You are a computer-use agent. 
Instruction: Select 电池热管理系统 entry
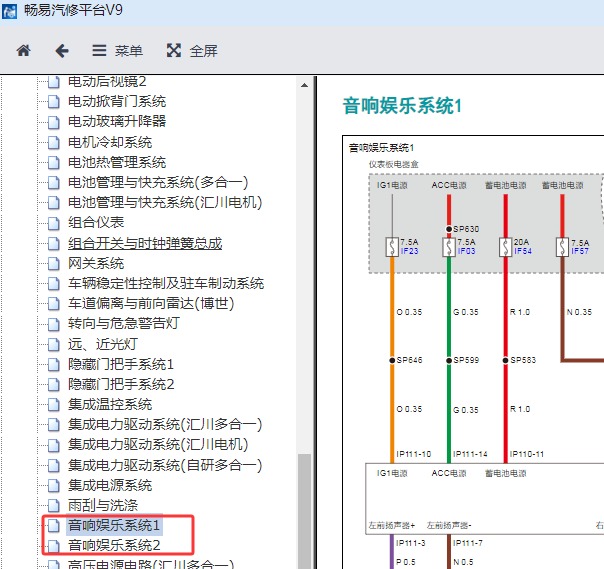[117, 162]
